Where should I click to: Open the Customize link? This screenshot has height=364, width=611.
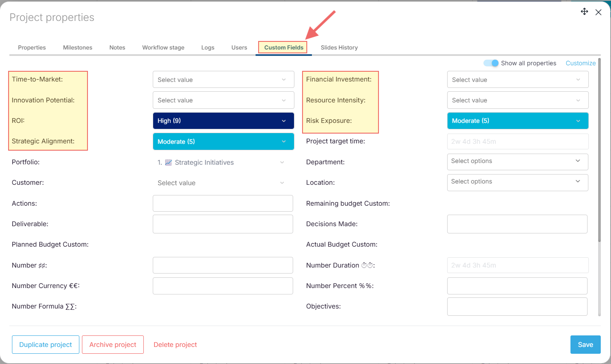(580, 63)
